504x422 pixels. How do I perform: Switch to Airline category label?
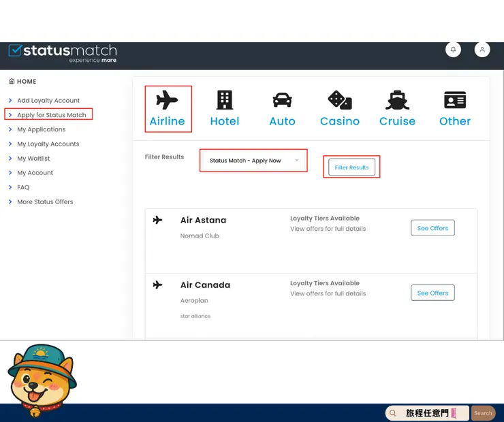167,121
